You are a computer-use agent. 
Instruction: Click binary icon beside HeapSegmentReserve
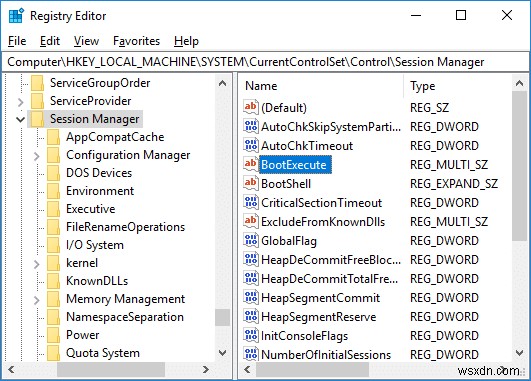coord(251,316)
